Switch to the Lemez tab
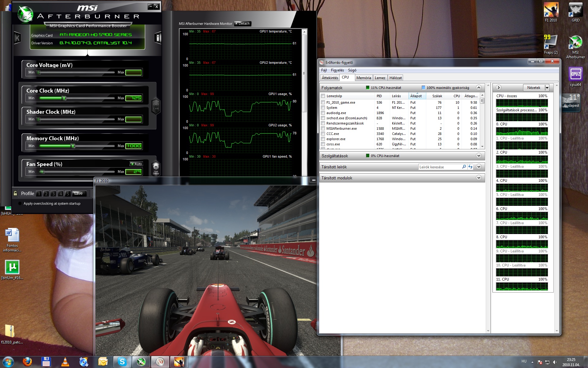 tap(380, 78)
